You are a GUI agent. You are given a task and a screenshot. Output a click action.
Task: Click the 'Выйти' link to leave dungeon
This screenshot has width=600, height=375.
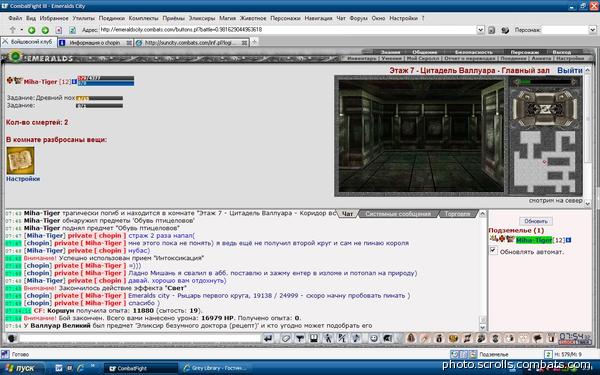[x=569, y=70]
